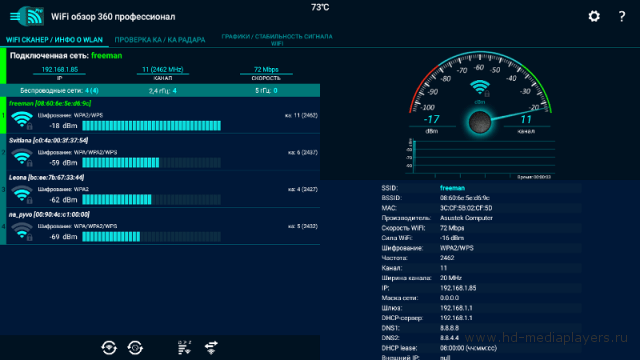Switch to ПРОВЕРКА КА / КА РАДАРА tab

160,40
